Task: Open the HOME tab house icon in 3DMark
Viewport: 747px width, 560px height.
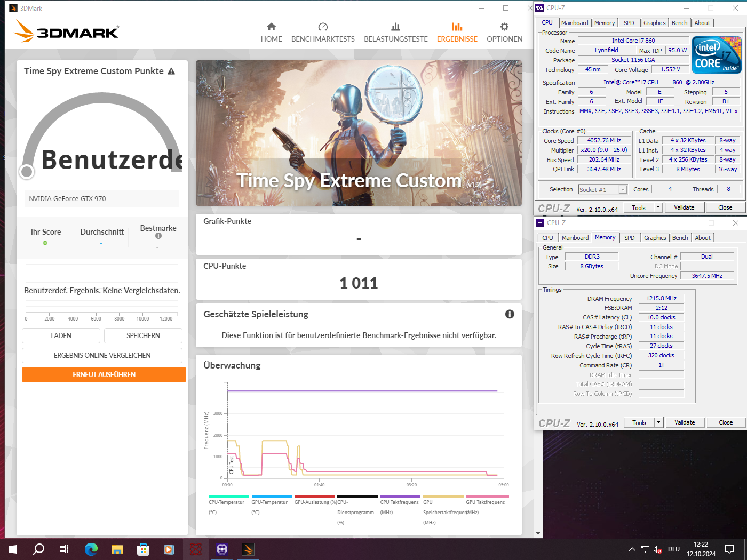Action: click(x=271, y=27)
